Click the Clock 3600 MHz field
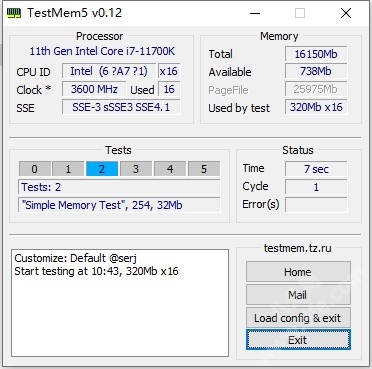 (x=94, y=89)
